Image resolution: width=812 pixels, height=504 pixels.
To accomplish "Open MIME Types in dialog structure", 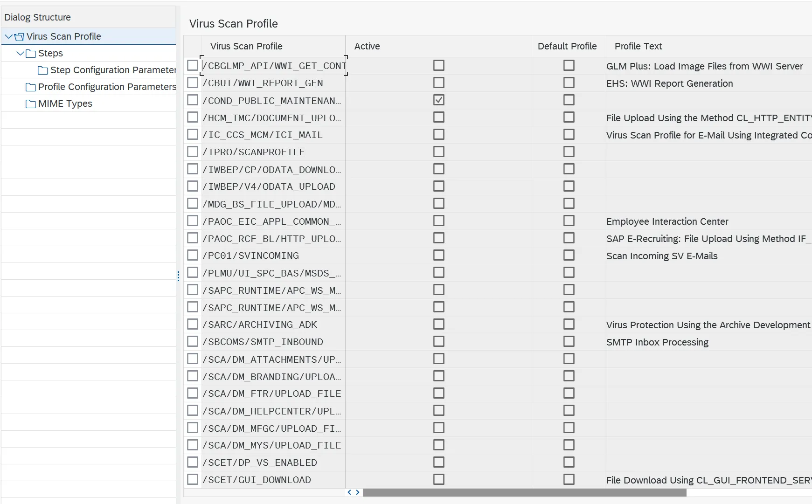I will click(65, 104).
